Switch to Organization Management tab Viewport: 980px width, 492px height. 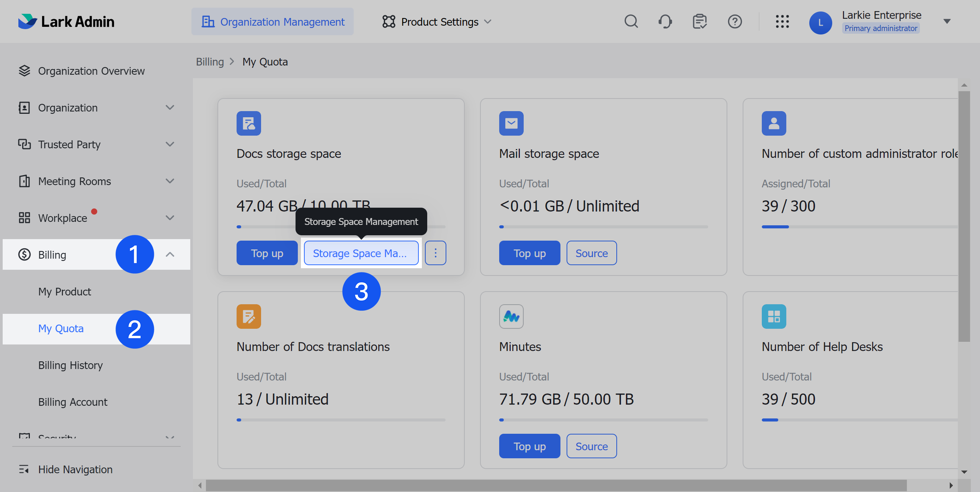pyautogui.click(x=273, y=22)
